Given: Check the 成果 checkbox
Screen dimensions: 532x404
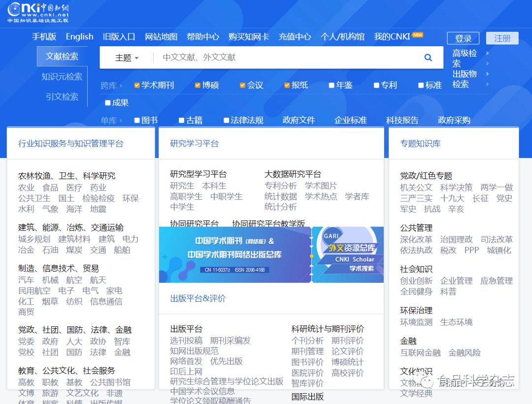Looking at the screenshot, I should tap(107, 103).
